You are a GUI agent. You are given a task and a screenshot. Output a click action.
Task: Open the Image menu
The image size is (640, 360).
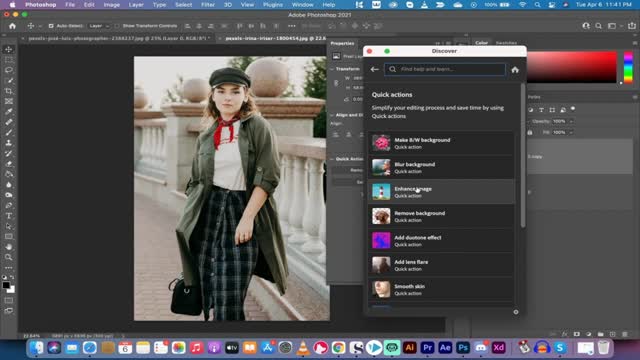(111, 5)
